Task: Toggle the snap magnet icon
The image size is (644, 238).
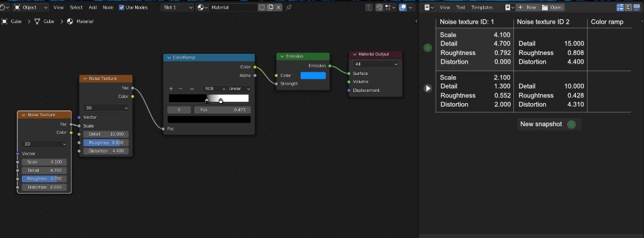Action: [380, 7]
